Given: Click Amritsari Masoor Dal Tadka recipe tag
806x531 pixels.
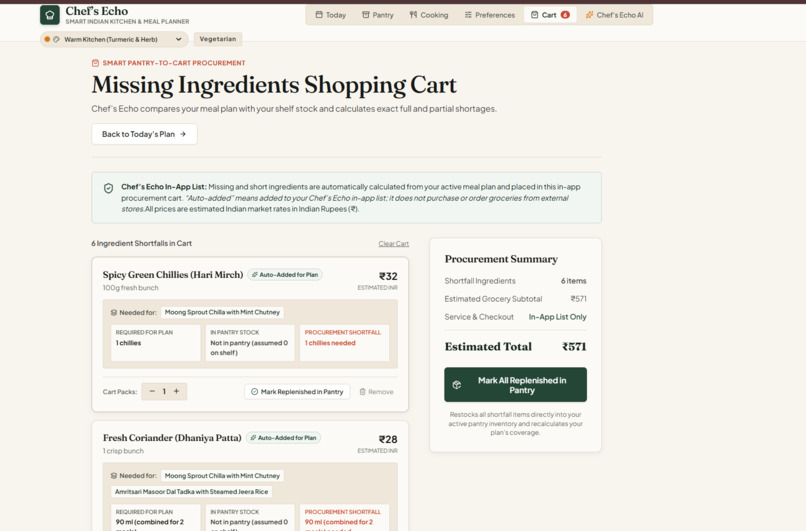Looking at the screenshot, I should click(x=191, y=492).
